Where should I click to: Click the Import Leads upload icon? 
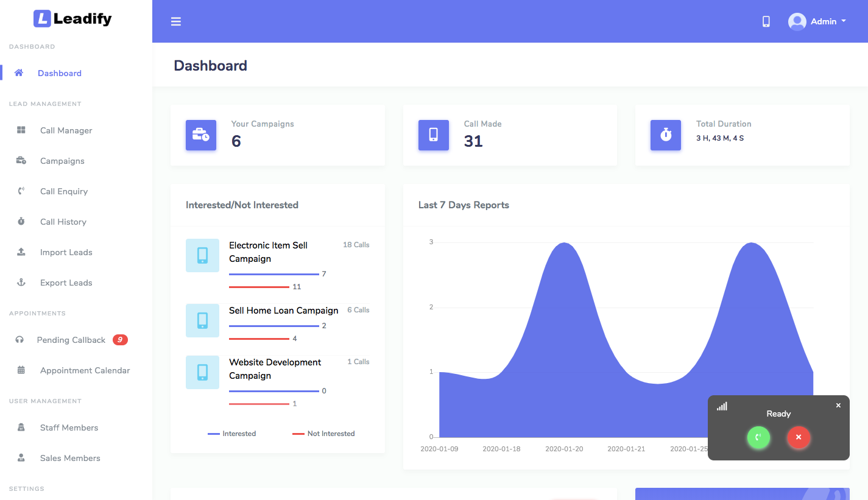[21, 252]
